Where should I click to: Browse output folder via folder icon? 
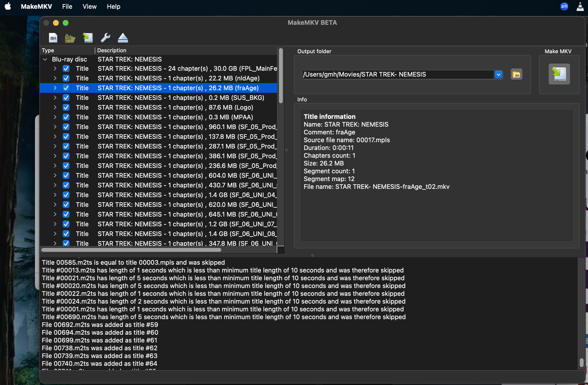pos(516,74)
